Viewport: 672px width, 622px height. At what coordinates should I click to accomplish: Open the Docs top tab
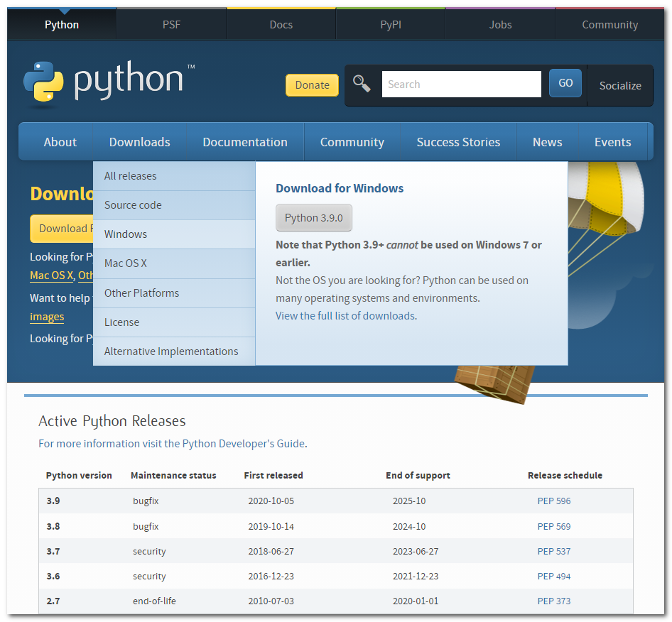pyautogui.click(x=281, y=25)
